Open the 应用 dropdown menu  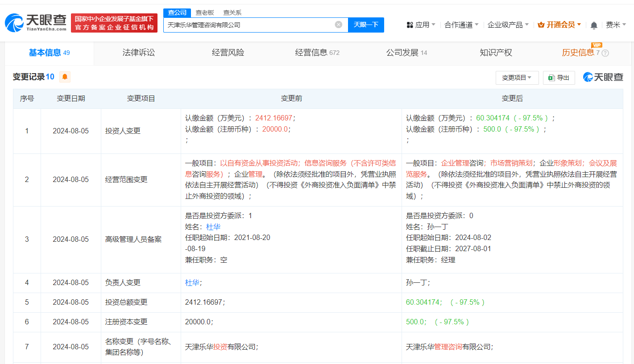[421, 25]
